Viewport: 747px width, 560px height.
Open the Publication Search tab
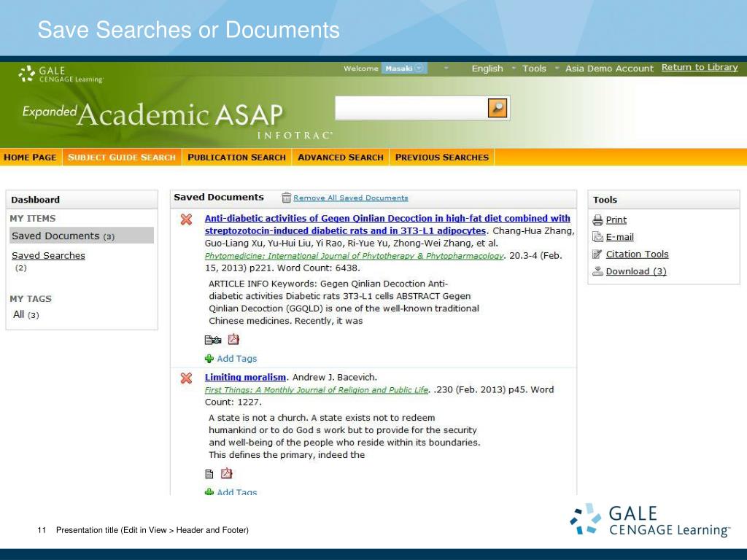tap(237, 157)
